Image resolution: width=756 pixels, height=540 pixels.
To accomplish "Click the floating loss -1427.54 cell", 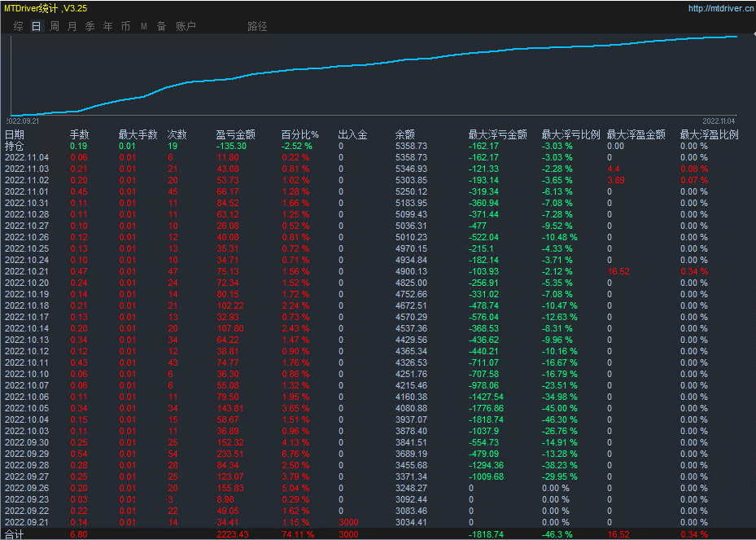I will (x=486, y=397).
